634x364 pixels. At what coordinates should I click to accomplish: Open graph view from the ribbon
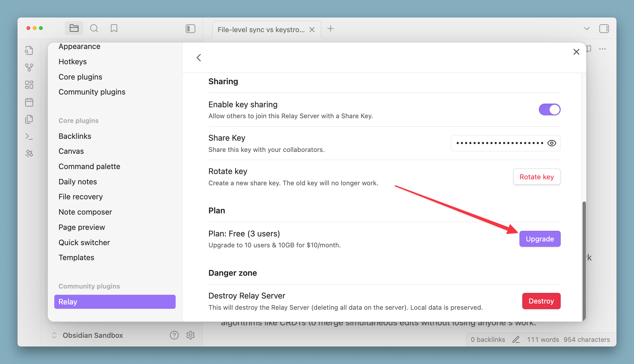(29, 67)
